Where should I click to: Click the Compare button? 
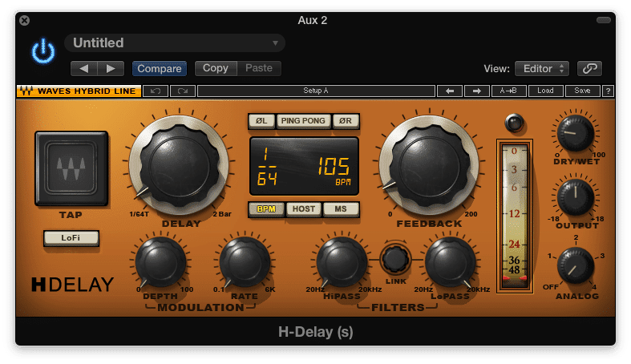coord(160,68)
